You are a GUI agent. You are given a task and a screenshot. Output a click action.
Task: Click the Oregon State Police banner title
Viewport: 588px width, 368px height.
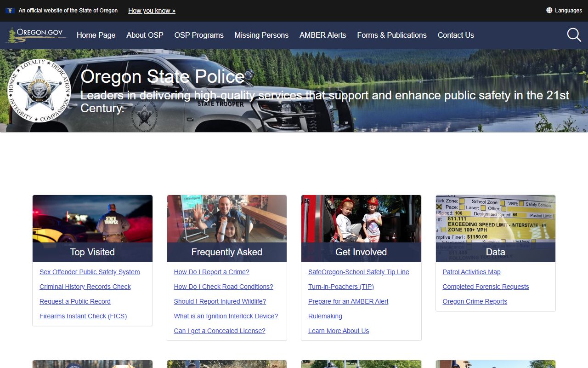[x=163, y=76]
